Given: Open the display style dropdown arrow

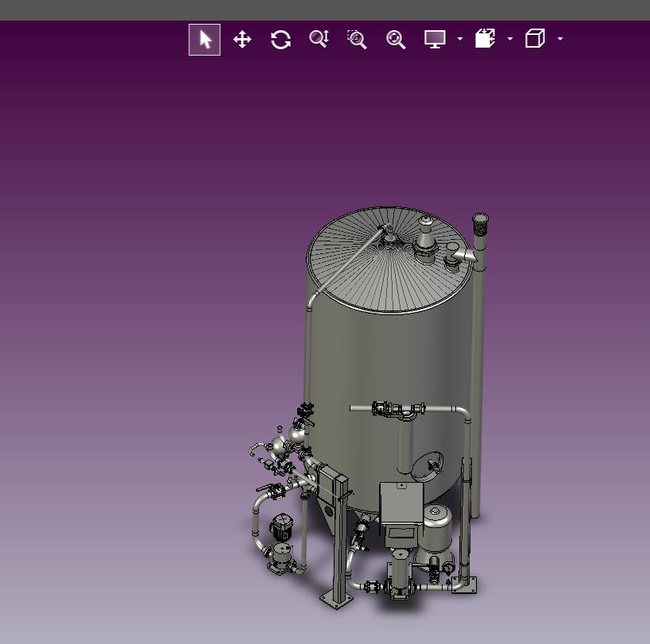Looking at the screenshot, I should [x=460, y=39].
